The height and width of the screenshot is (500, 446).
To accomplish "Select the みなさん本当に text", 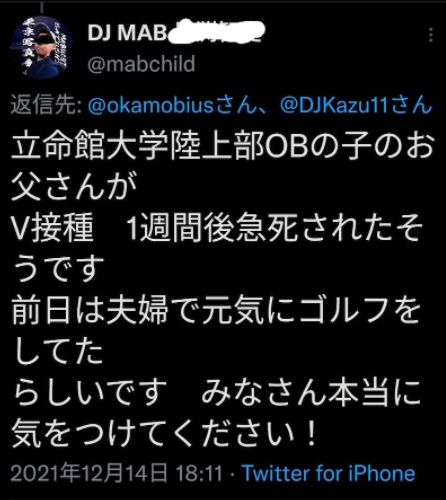I will (311, 392).
